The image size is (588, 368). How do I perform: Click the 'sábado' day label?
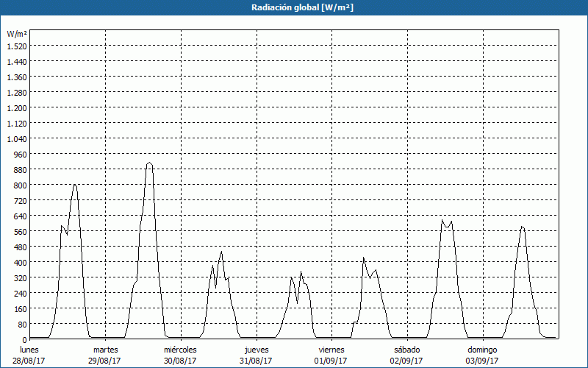coord(407,350)
